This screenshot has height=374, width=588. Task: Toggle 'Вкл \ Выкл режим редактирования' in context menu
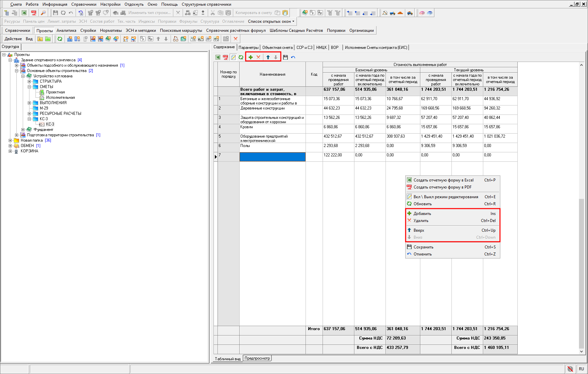(x=445, y=197)
